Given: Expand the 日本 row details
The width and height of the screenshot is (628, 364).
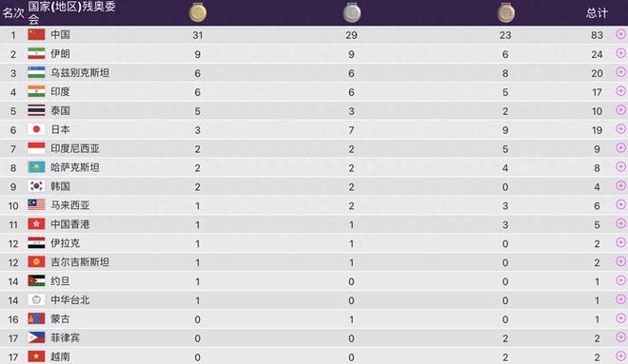Looking at the screenshot, I should point(620,129).
